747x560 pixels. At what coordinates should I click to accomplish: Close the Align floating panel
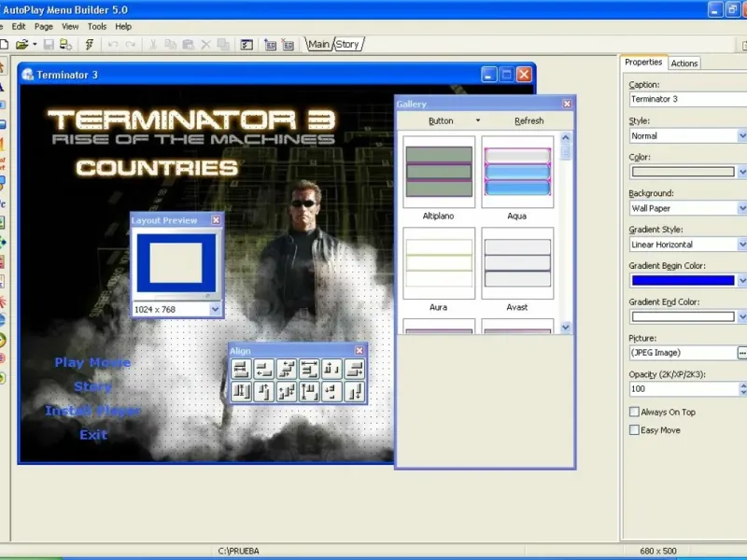(359, 351)
